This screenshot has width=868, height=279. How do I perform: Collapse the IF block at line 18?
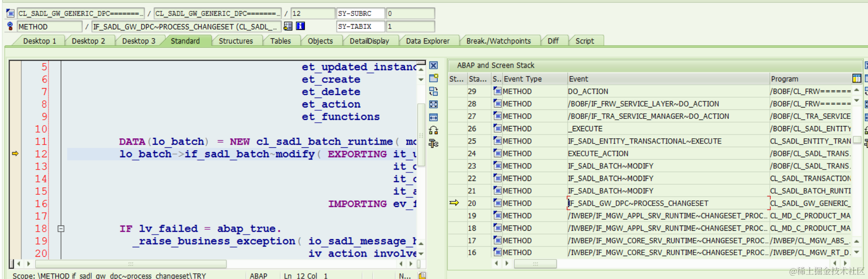point(61,229)
